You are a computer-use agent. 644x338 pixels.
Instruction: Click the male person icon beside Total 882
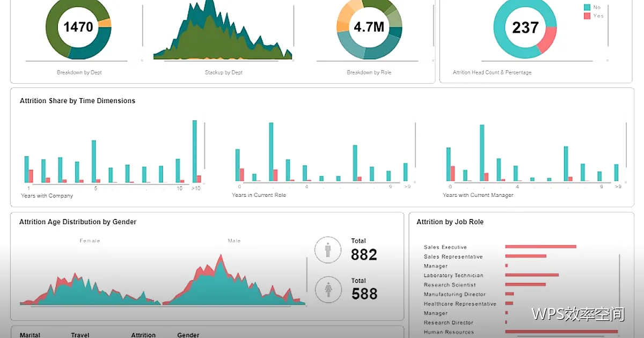point(328,250)
